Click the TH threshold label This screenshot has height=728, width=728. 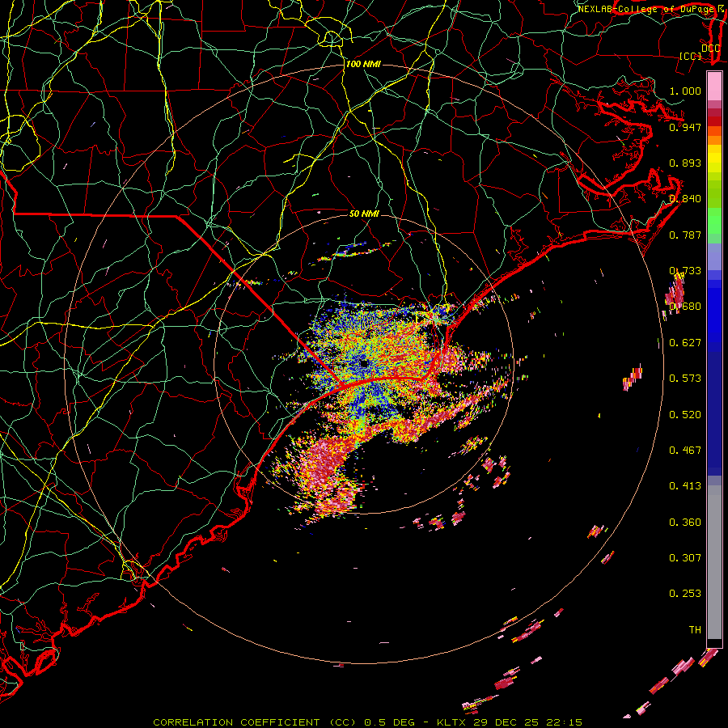coord(695,630)
